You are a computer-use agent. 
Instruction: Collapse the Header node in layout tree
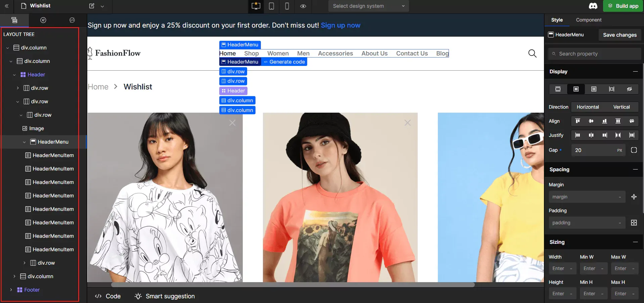(x=14, y=75)
